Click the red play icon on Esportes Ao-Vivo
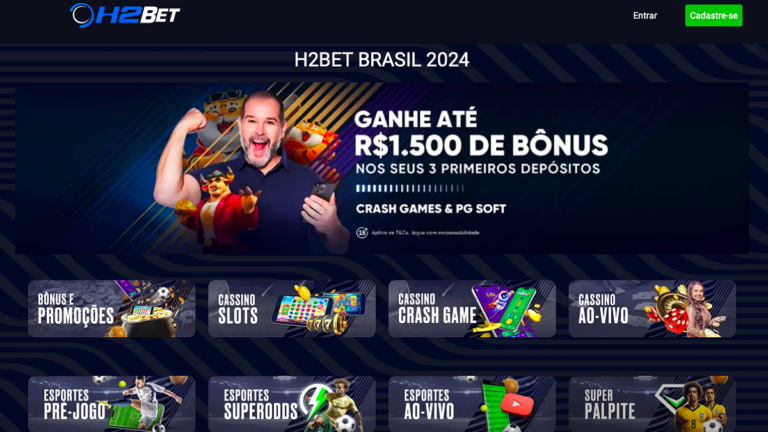Screen dimensions: 768x432 517,405
